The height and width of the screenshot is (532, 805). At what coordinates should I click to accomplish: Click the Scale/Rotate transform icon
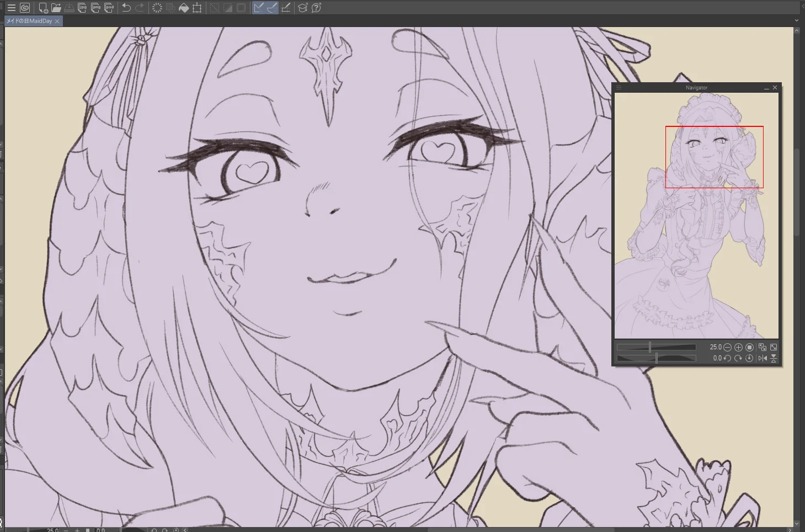[197, 8]
